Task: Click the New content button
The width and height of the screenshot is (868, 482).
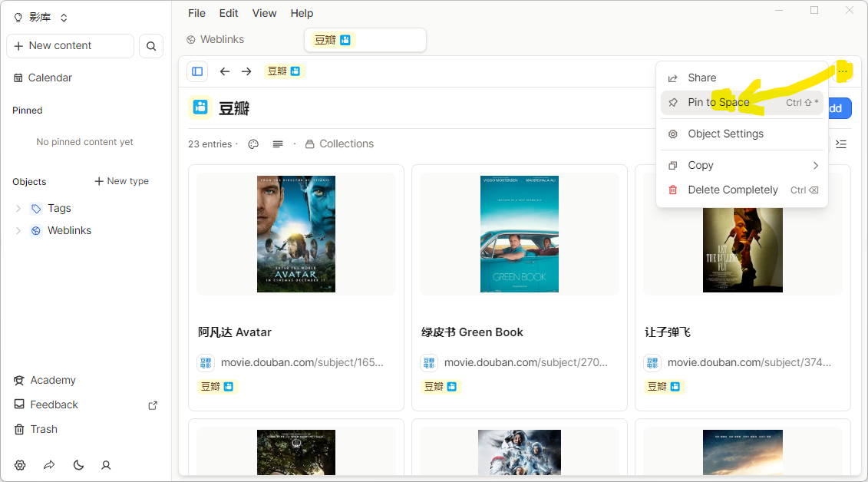Action: [70, 46]
